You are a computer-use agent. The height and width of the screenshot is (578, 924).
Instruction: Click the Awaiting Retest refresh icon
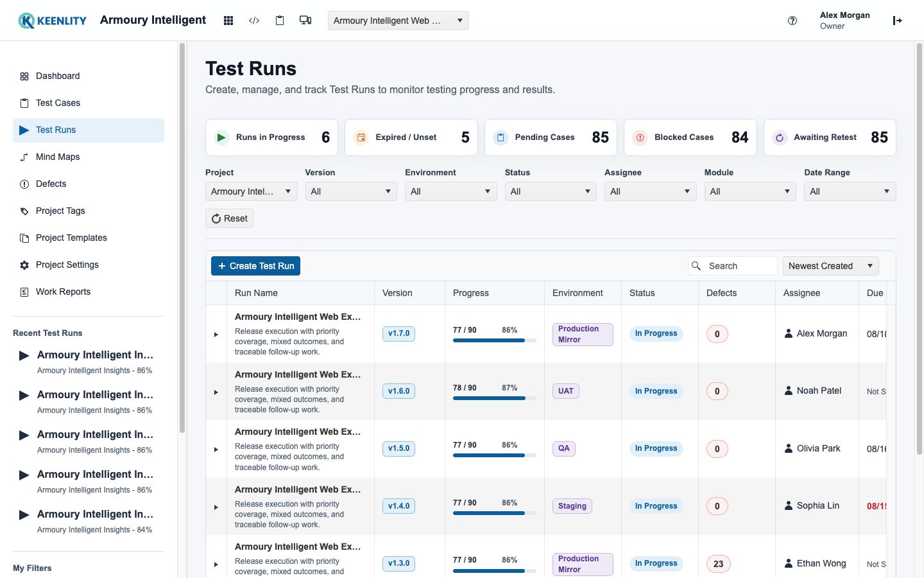(x=780, y=137)
